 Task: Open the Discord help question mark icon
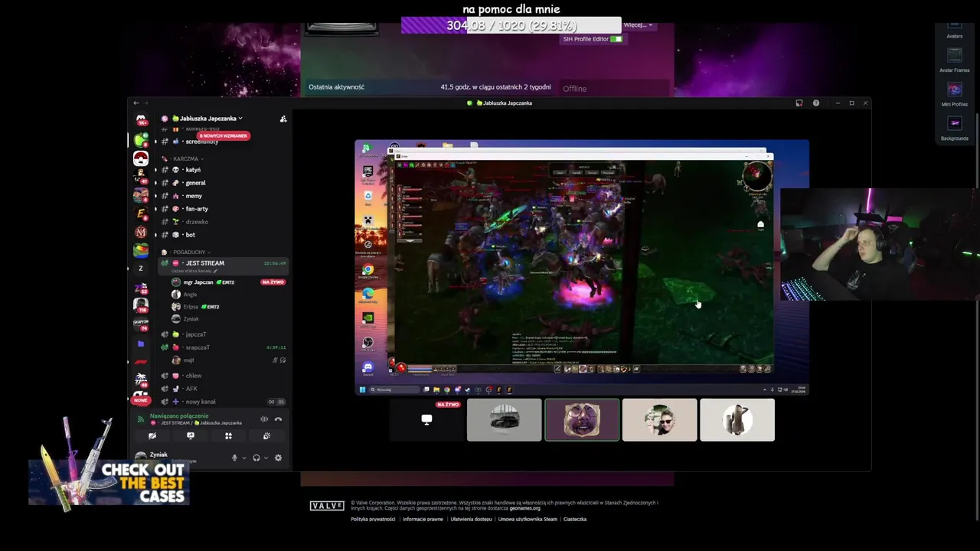point(816,103)
